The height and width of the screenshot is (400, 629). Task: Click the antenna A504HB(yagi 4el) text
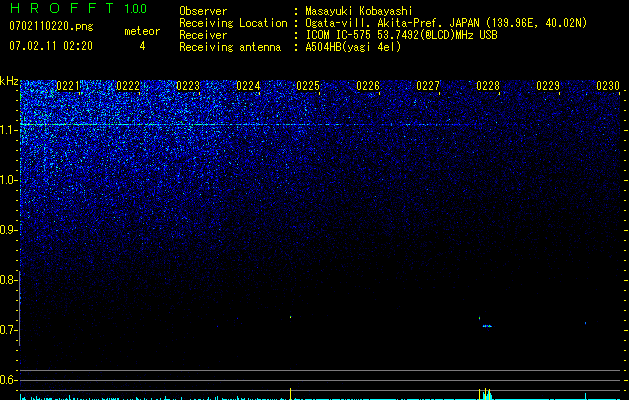(x=353, y=47)
